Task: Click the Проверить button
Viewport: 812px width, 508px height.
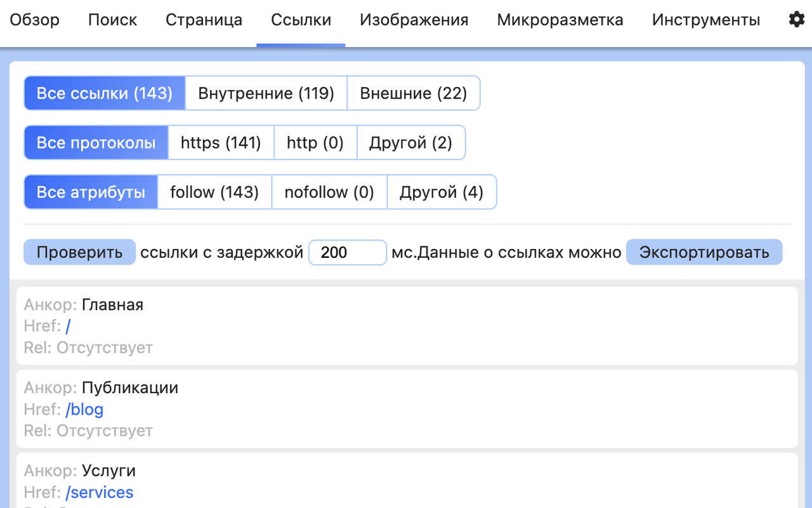Action: pyautogui.click(x=80, y=252)
